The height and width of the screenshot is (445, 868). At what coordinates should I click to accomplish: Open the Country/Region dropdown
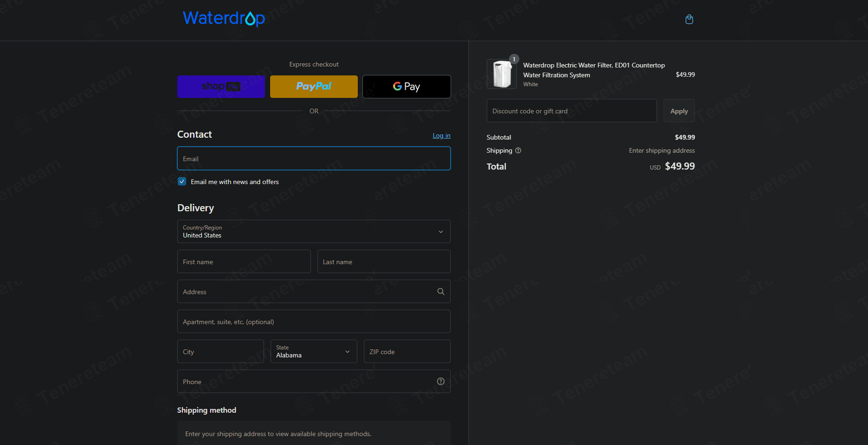click(314, 231)
